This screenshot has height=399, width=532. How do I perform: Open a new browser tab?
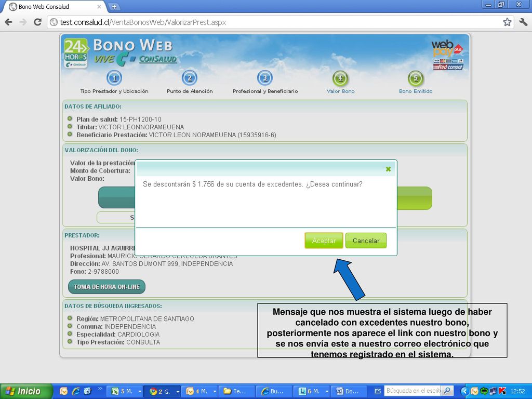pos(114,6)
